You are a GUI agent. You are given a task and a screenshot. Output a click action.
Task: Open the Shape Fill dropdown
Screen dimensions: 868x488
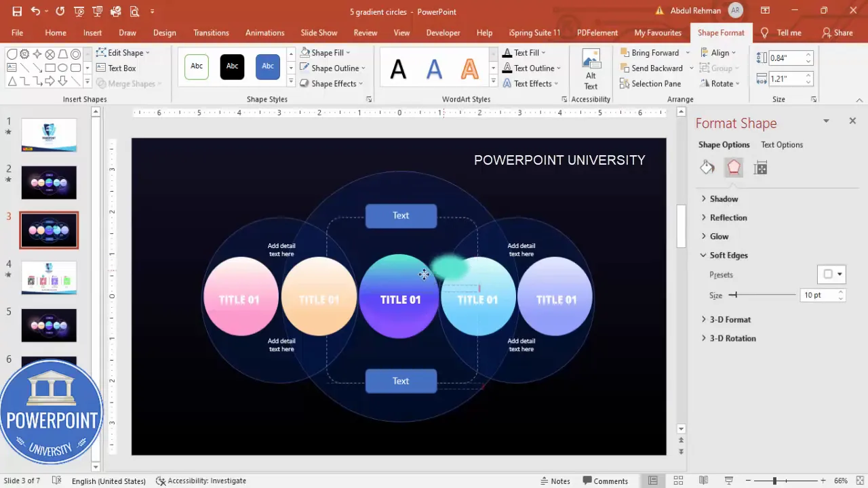point(325,52)
